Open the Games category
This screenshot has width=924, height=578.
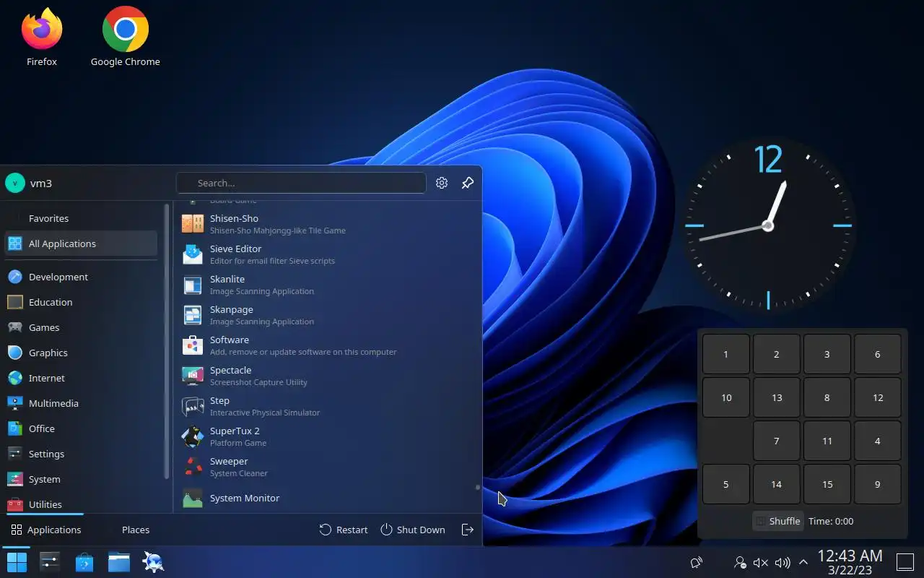[81, 327]
